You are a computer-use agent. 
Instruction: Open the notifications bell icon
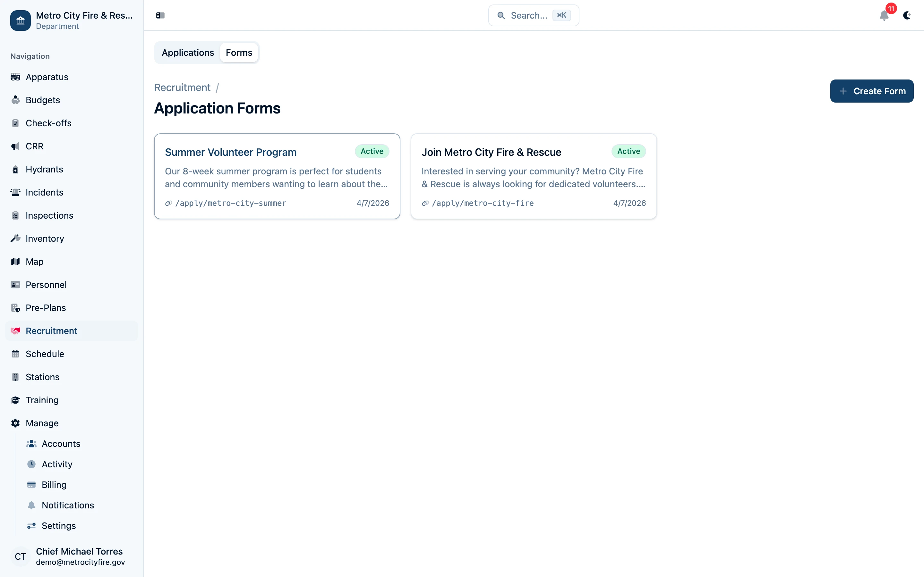(x=884, y=16)
